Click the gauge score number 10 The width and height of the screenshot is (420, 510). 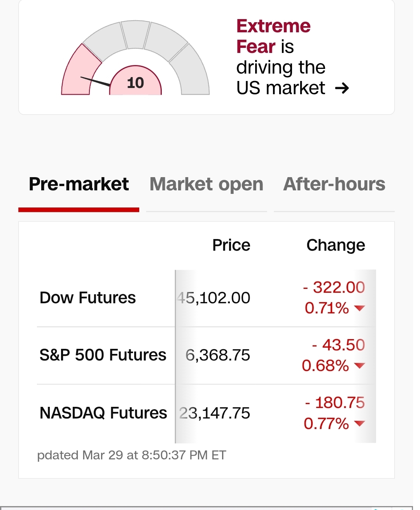click(x=135, y=83)
